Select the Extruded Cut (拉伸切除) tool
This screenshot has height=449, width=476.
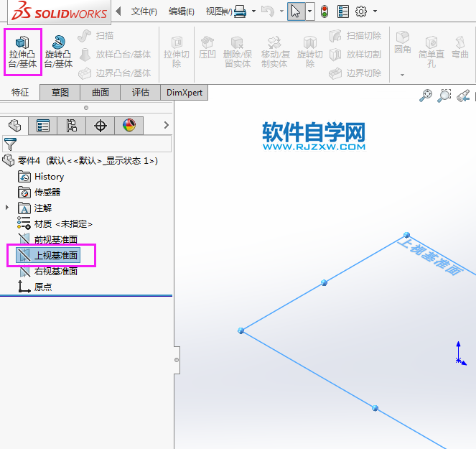point(177,52)
